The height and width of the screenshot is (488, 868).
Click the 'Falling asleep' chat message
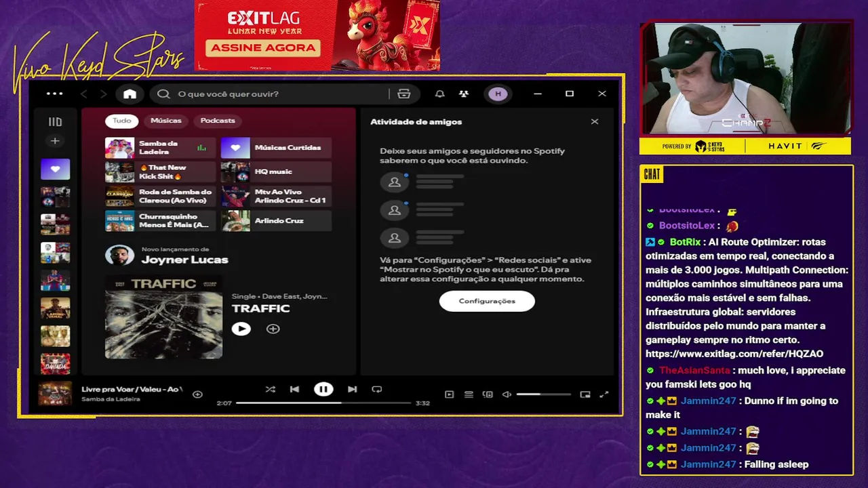tap(776, 464)
